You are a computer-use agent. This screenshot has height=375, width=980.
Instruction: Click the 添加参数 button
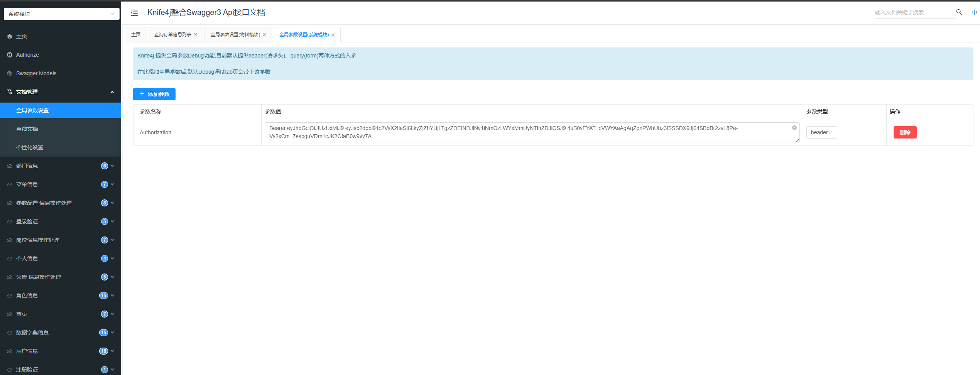pyautogui.click(x=154, y=94)
